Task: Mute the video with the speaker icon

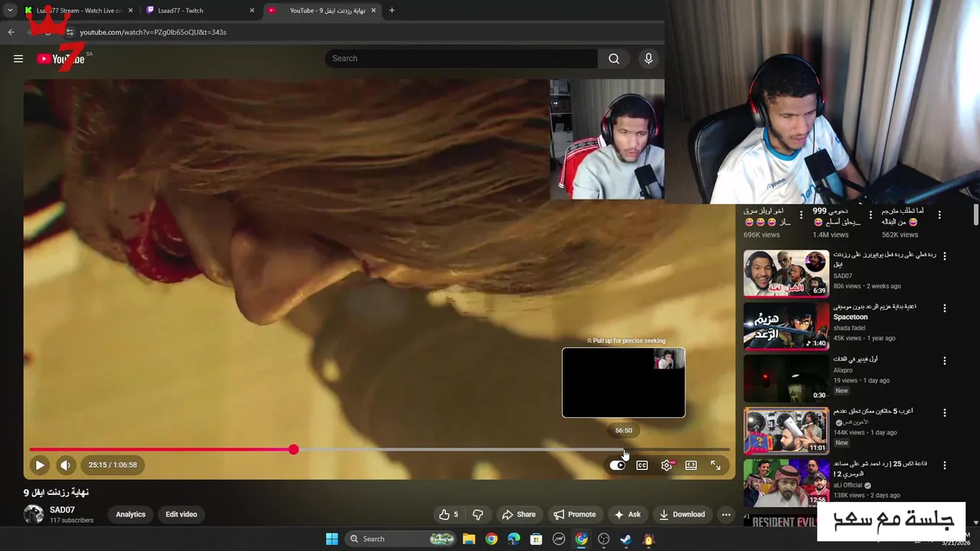Action: [66, 465]
